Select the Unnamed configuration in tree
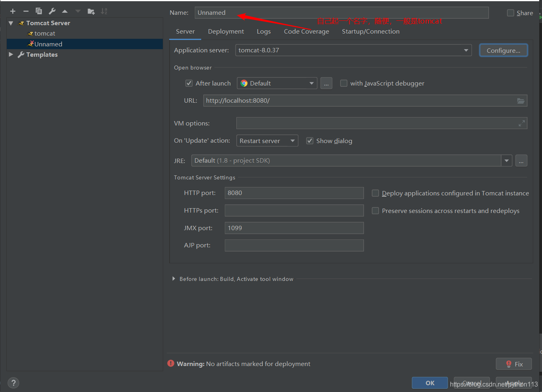 (x=85, y=44)
